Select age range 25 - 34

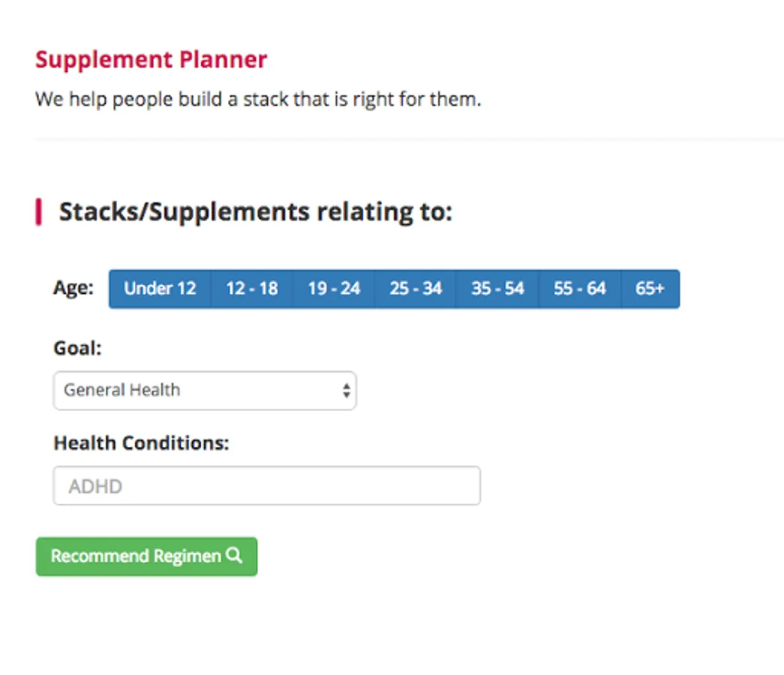[x=415, y=289]
